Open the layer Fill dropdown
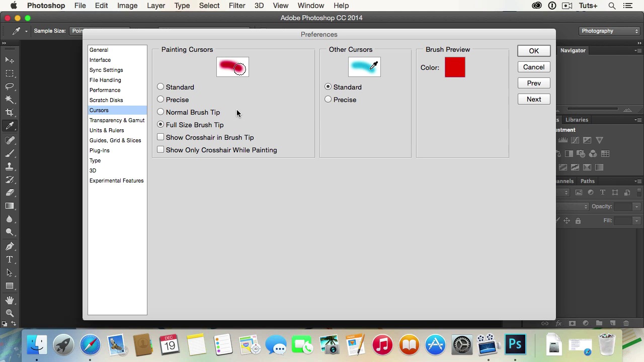 pos(636,221)
